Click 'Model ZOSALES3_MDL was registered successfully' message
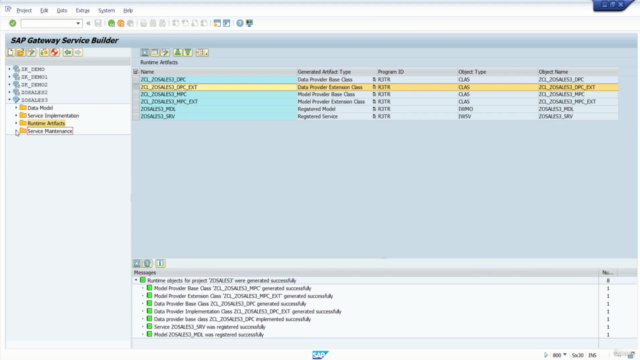The width and height of the screenshot is (640, 360). click(209, 335)
